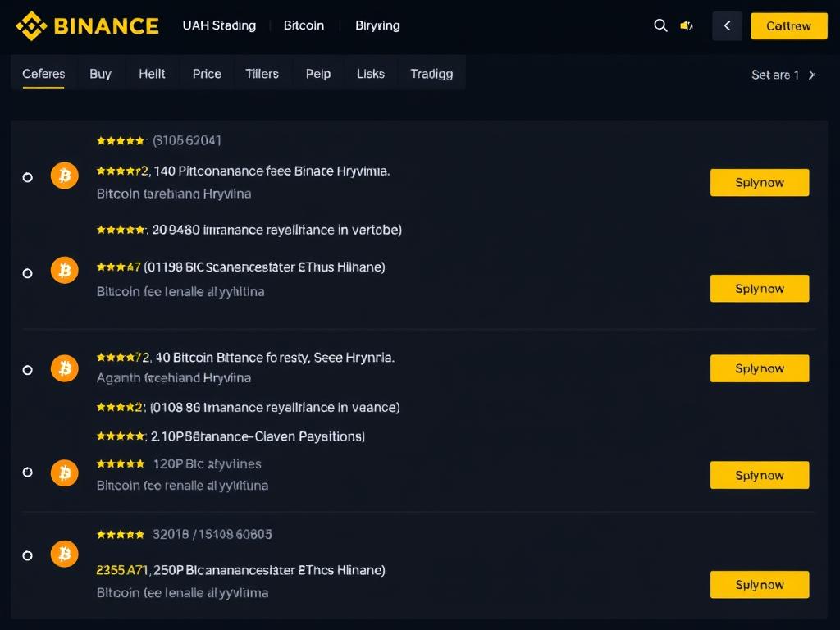This screenshot has width=840, height=630.
Task: Select radio for '250P BIcananancesfater' row
Action: [27, 555]
